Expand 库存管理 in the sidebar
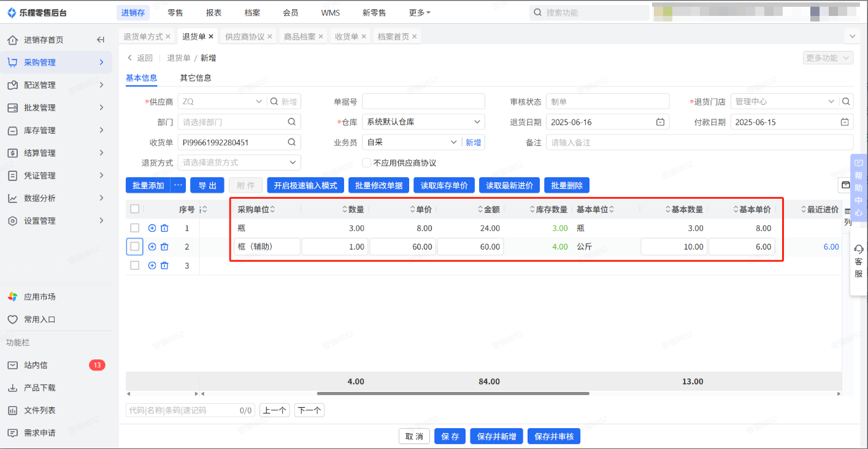The image size is (868, 449). 56,131
